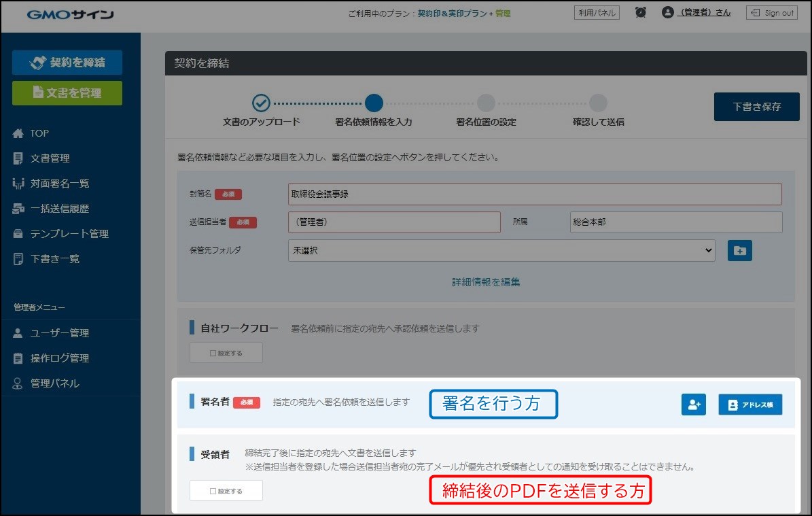The width and height of the screenshot is (812, 516).
Task: Click the TOP home icon in sidebar
Action: pyautogui.click(x=18, y=133)
